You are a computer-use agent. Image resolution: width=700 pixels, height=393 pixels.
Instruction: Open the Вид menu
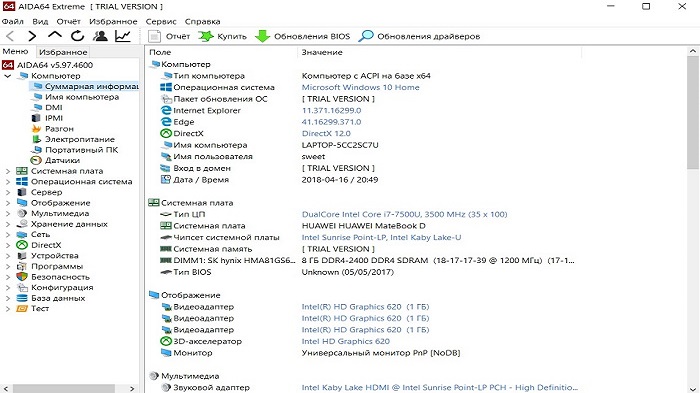point(40,21)
